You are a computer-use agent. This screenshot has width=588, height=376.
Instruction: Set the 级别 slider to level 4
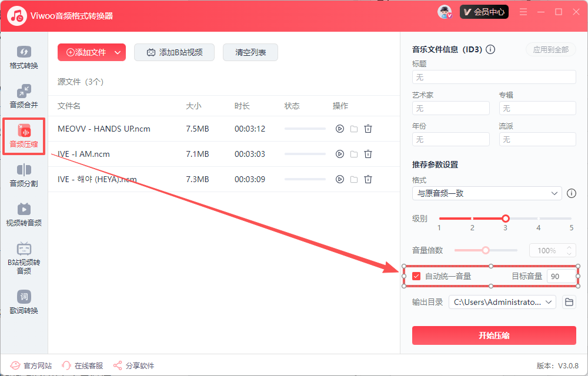(539, 219)
